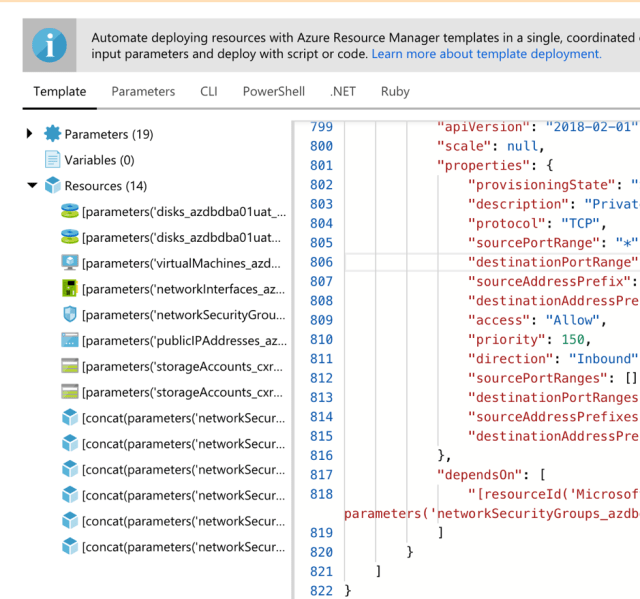Expand the Parameters (19) tree node

30,134
